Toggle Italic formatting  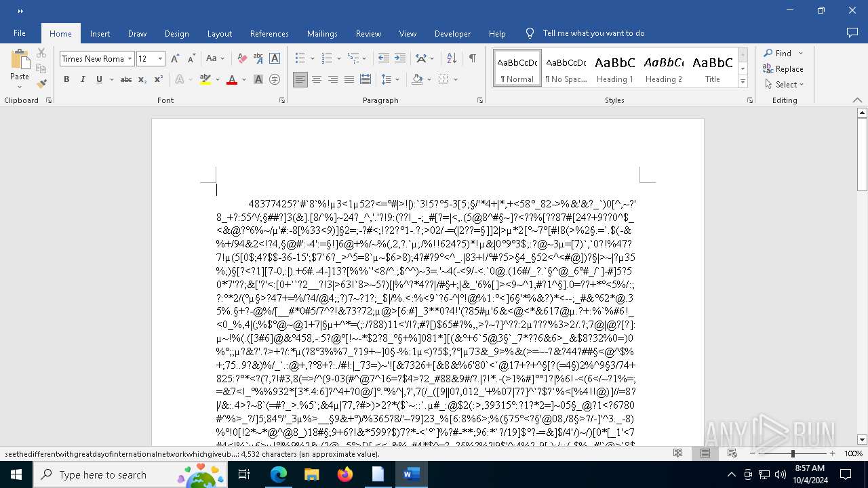click(83, 79)
